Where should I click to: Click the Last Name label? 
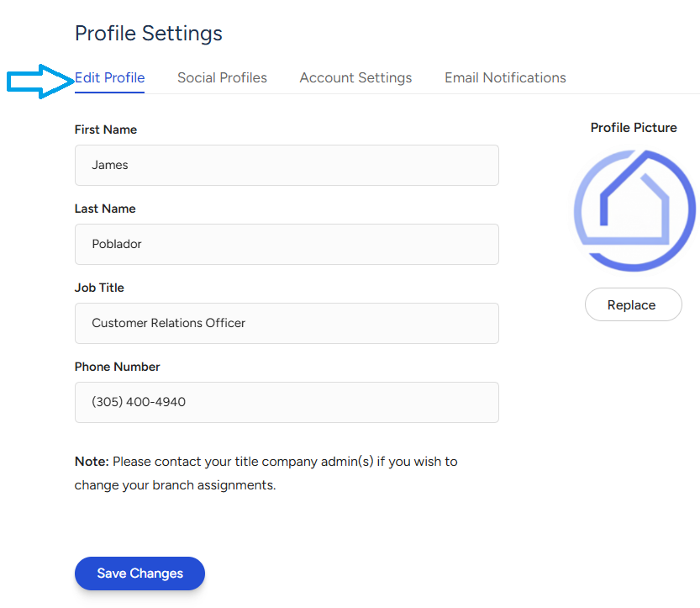coord(105,209)
